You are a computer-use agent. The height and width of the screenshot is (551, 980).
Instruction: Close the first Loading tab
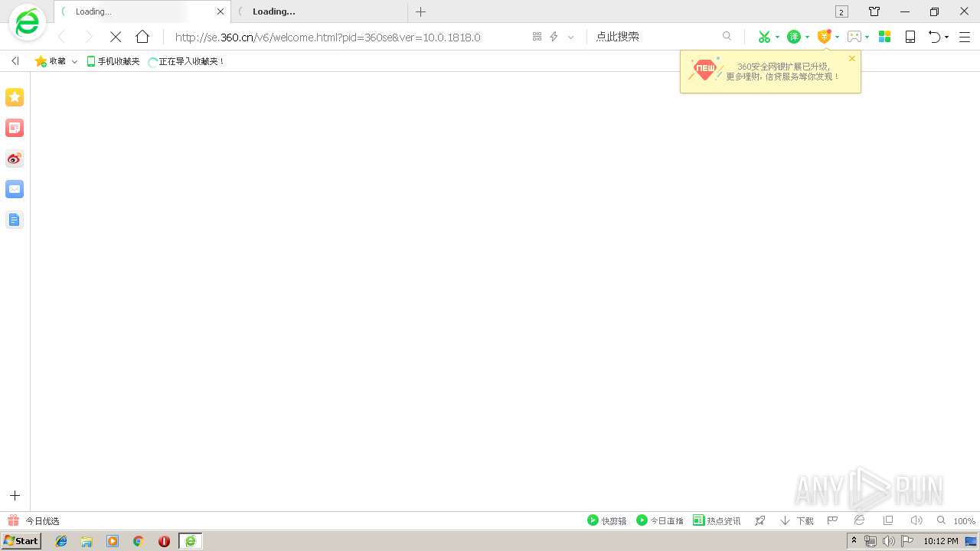pyautogui.click(x=220, y=11)
